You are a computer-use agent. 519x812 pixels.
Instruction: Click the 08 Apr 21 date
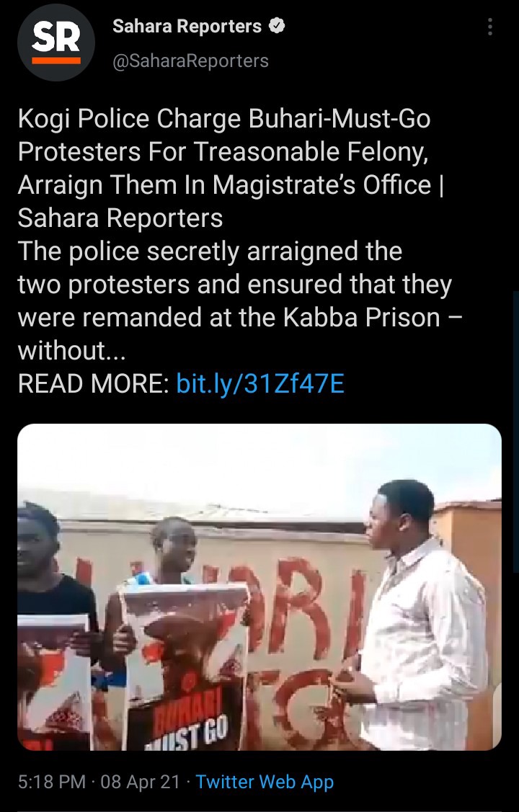(x=141, y=781)
